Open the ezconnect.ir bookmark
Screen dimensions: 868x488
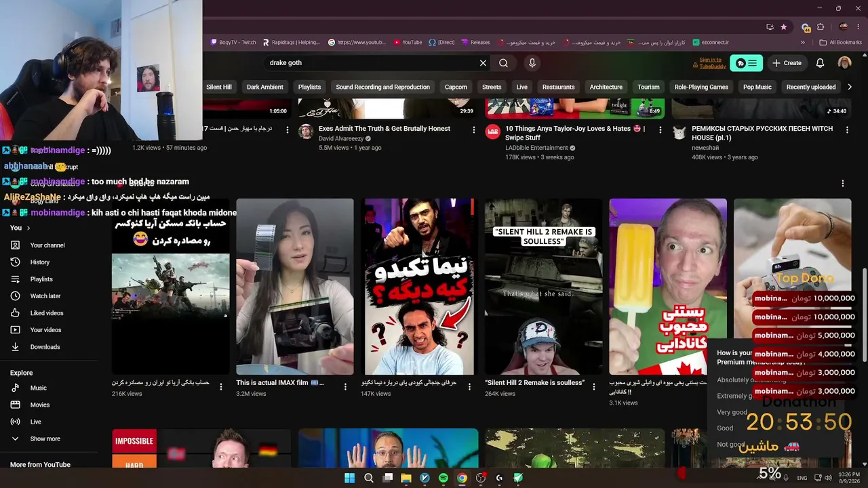(x=711, y=42)
